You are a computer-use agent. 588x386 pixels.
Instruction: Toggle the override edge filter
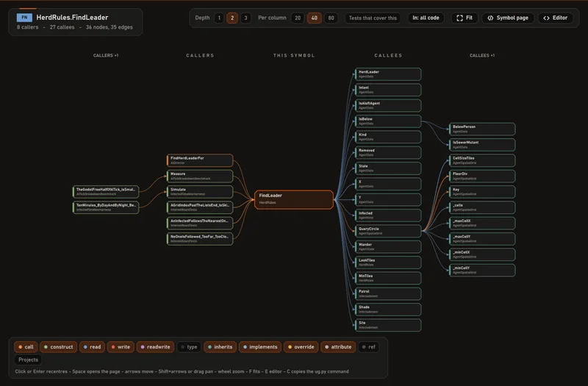tap(301, 347)
